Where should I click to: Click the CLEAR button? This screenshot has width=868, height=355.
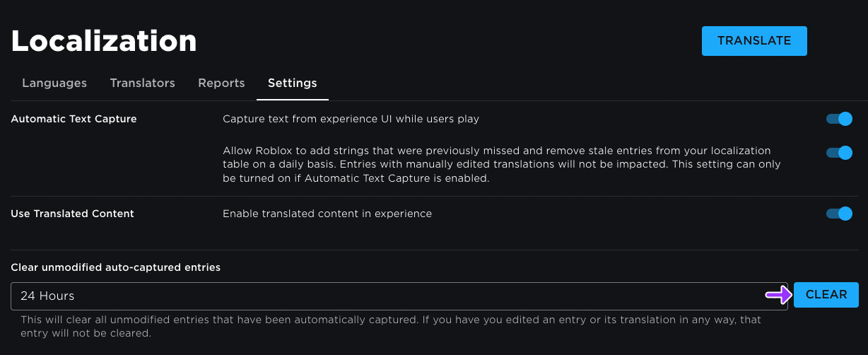(x=826, y=295)
